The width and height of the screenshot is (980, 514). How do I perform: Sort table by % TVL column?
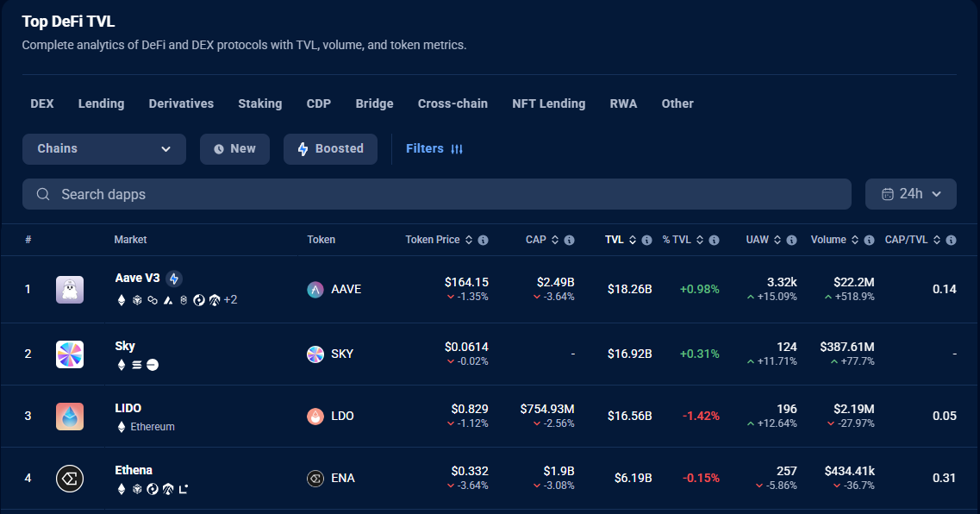(x=699, y=240)
